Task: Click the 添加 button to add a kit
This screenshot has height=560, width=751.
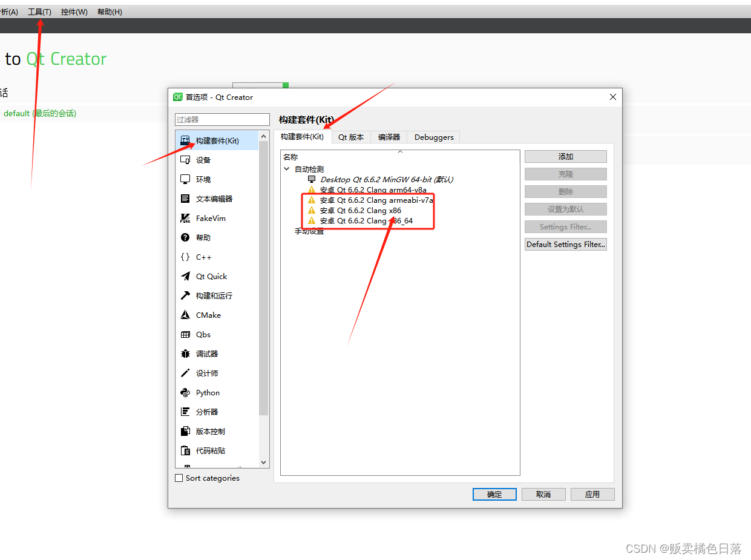Action: coord(565,156)
